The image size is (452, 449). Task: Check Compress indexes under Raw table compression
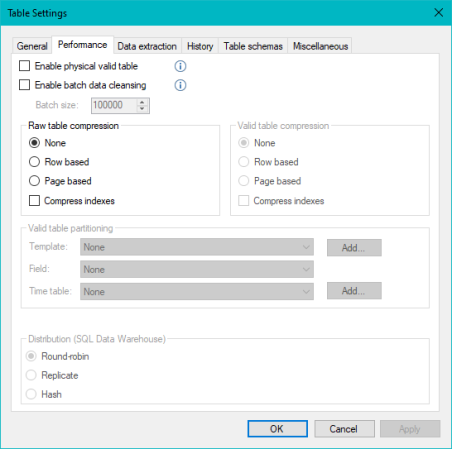coord(34,201)
